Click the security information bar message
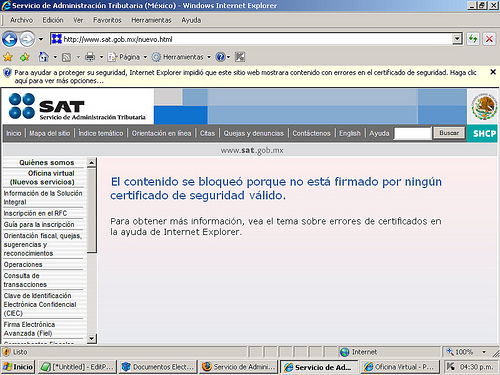The width and height of the screenshot is (500, 375). click(x=245, y=76)
